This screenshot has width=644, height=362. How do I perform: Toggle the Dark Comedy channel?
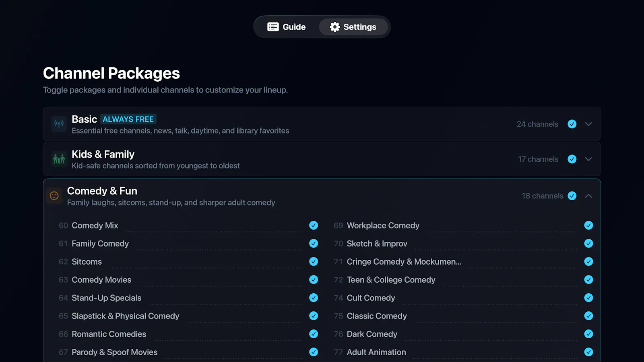click(x=588, y=334)
